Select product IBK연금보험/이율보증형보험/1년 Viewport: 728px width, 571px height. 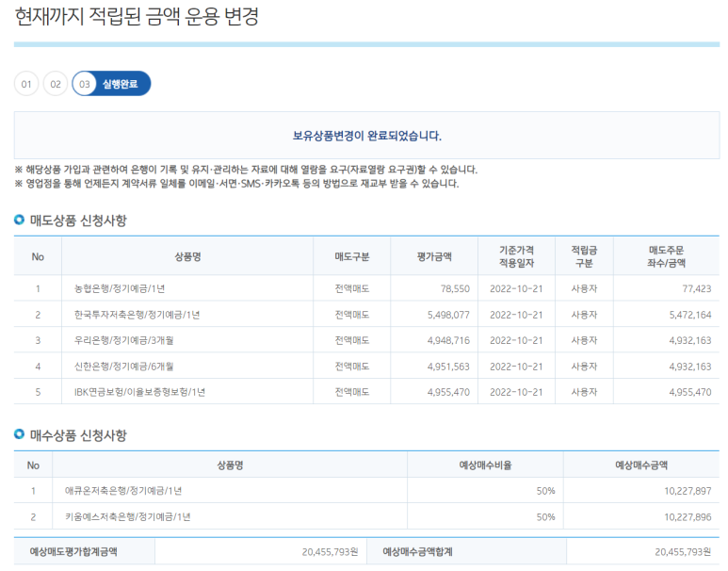[x=139, y=392]
